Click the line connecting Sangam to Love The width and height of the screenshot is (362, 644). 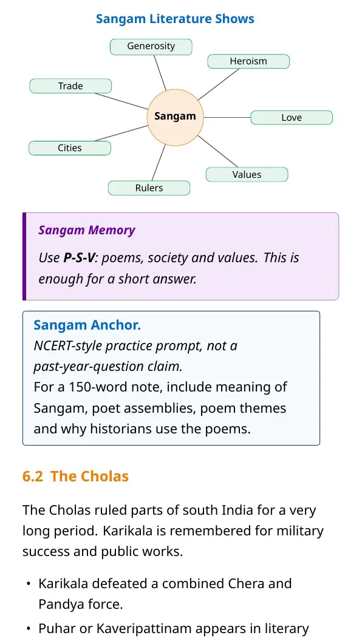click(227, 118)
